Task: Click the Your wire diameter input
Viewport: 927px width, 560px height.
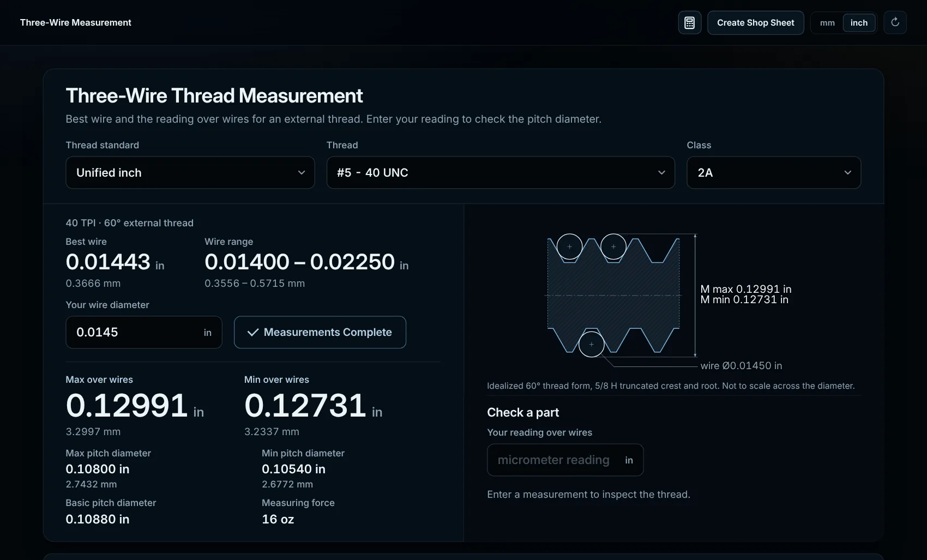Action: [144, 332]
